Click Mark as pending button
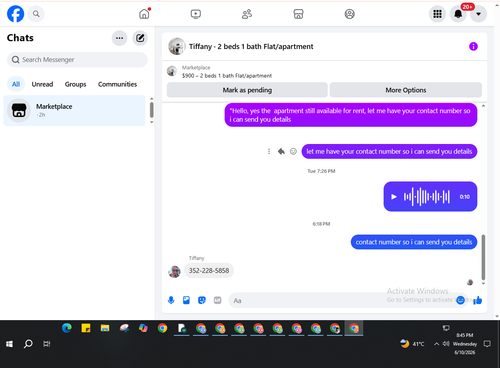The height and width of the screenshot is (368, 500). click(247, 90)
